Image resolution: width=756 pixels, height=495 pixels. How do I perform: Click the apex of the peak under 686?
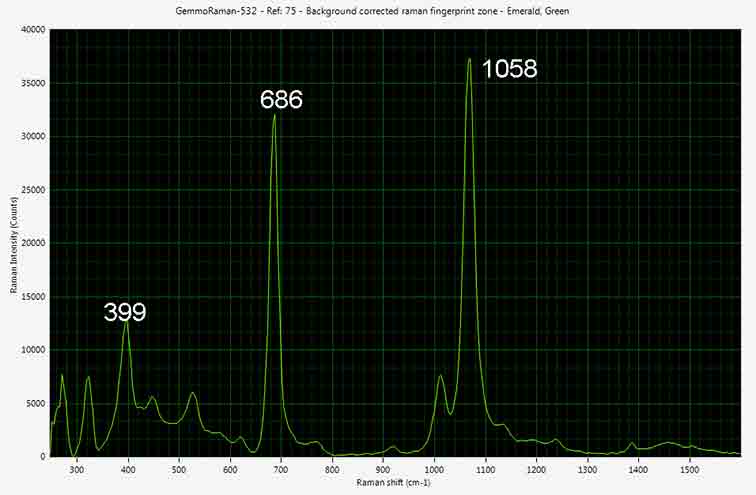tap(274, 114)
